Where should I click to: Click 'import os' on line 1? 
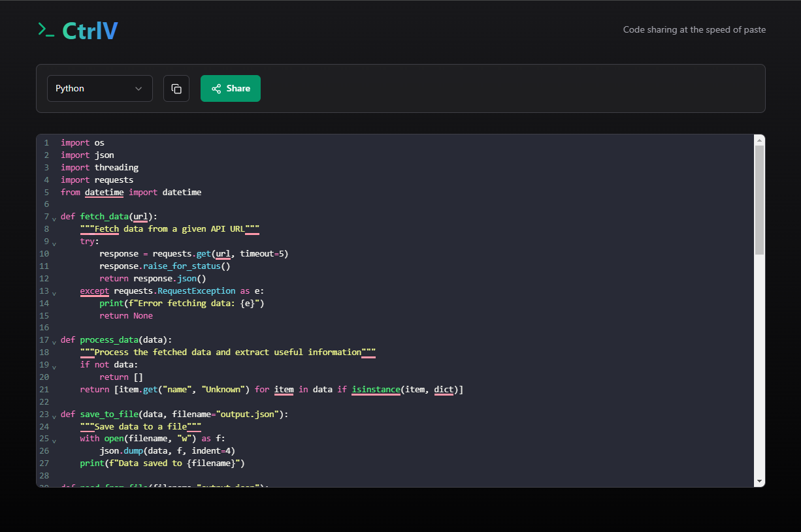[82, 142]
